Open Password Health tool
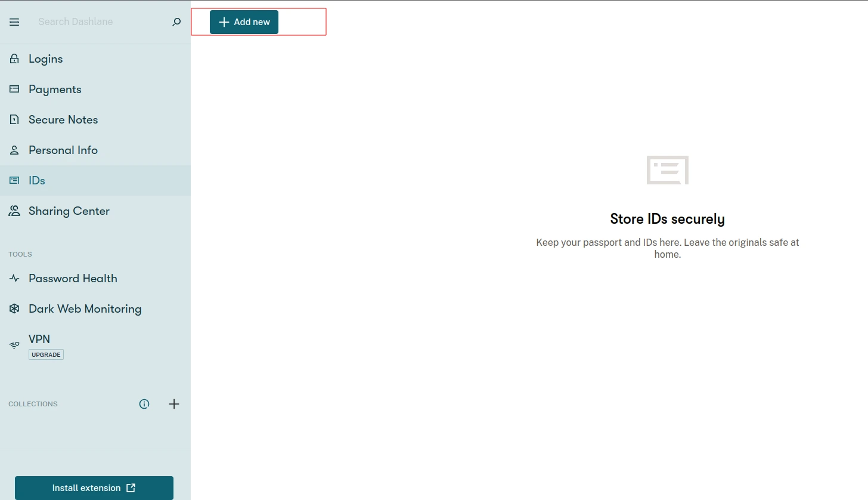 pyautogui.click(x=95, y=279)
